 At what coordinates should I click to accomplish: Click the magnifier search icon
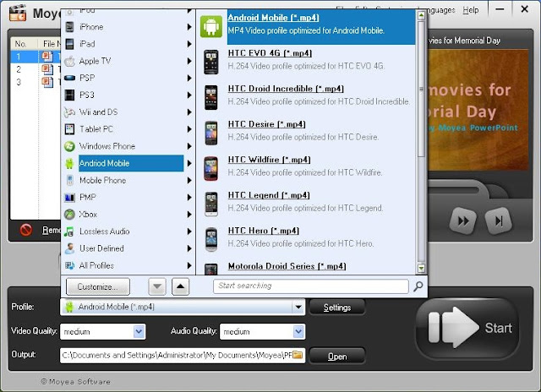tap(418, 286)
